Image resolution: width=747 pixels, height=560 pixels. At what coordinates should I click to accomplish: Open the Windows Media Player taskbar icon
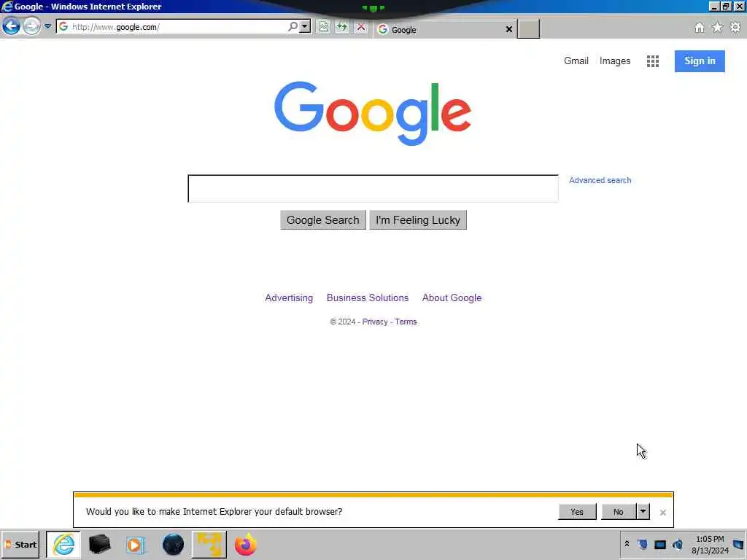tap(136, 544)
